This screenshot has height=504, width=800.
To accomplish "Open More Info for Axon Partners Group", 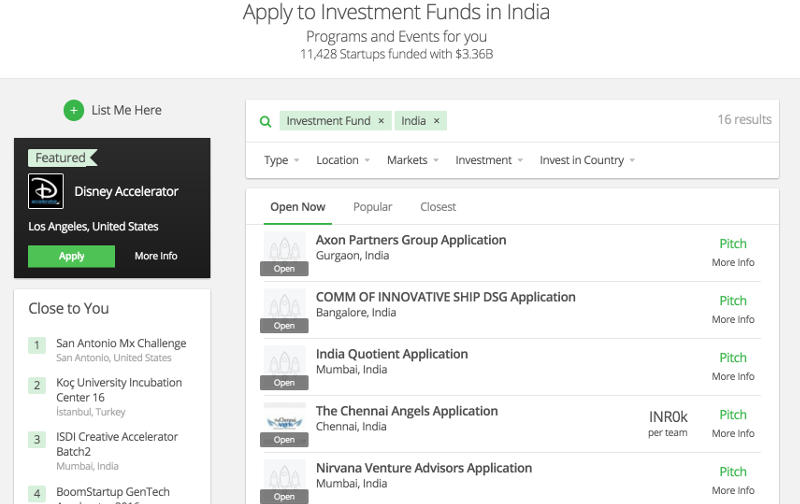I will point(733,262).
